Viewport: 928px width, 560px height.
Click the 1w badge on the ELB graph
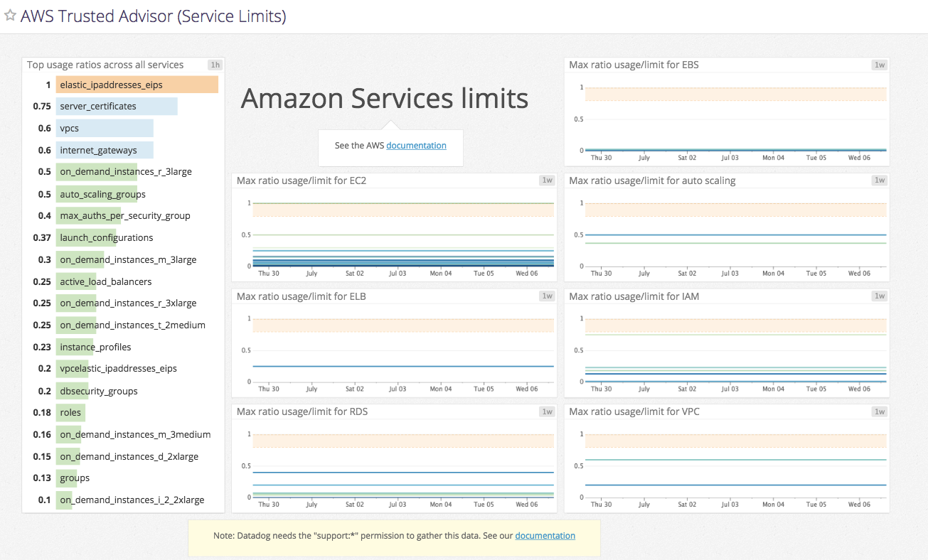pyautogui.click(x=546, y=296)
